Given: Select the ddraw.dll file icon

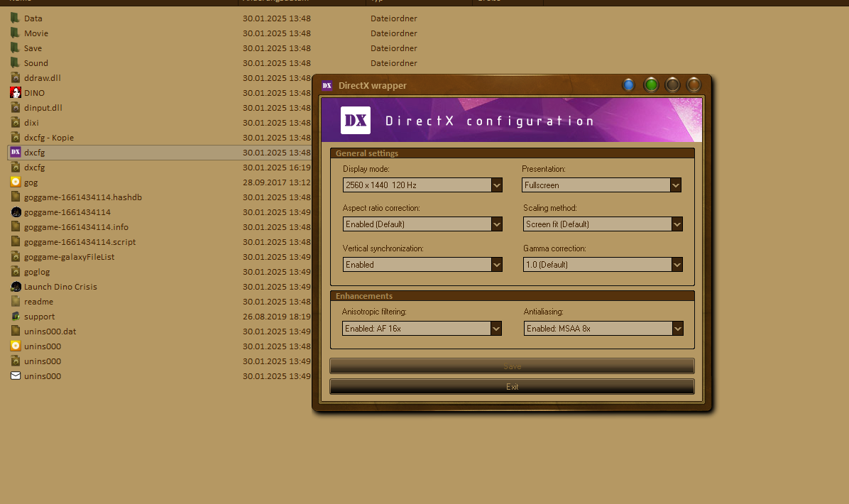Looking at the screenshot, I should (15, 77).
